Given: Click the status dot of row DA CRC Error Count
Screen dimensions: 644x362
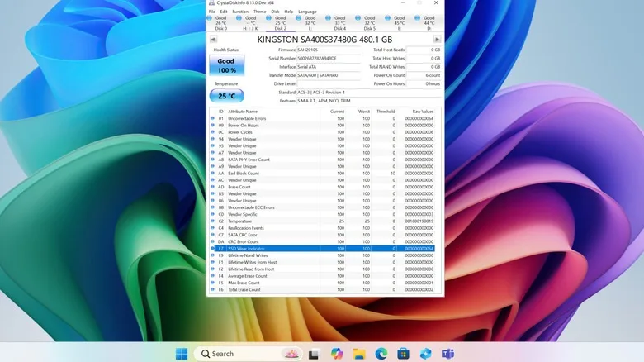Looking at the screenshot, I should coord(212,241).
